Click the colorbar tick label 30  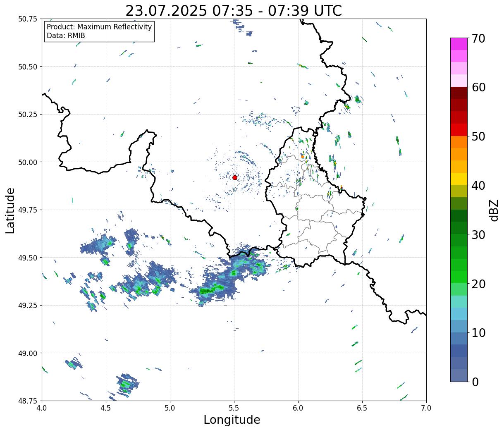478,235
